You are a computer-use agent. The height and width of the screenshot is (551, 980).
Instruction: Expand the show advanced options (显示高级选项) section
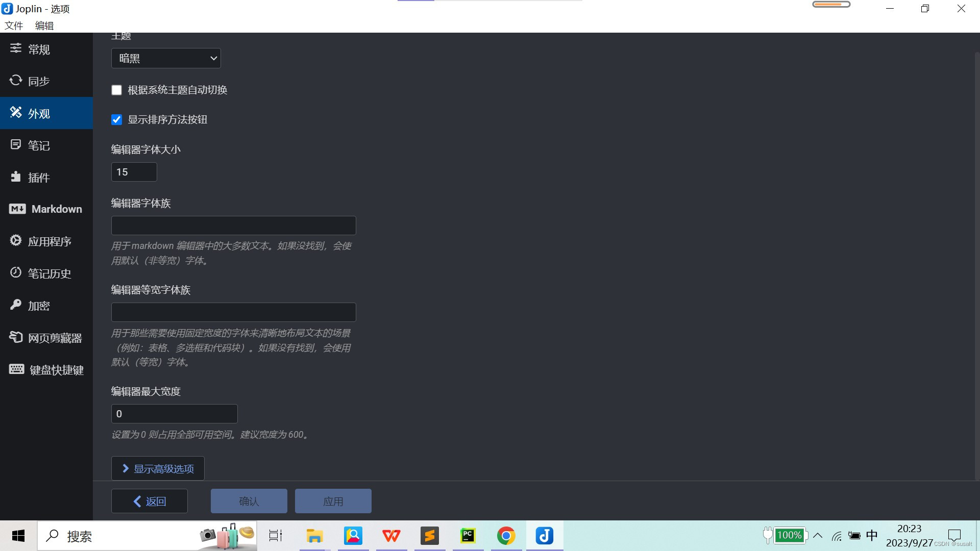(x=158, y=468)
